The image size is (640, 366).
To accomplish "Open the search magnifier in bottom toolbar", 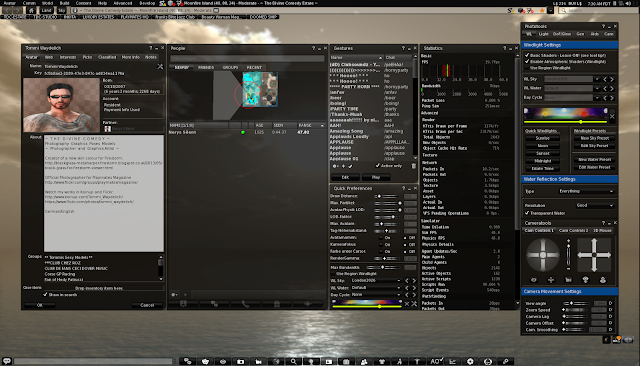I will 293,361.
